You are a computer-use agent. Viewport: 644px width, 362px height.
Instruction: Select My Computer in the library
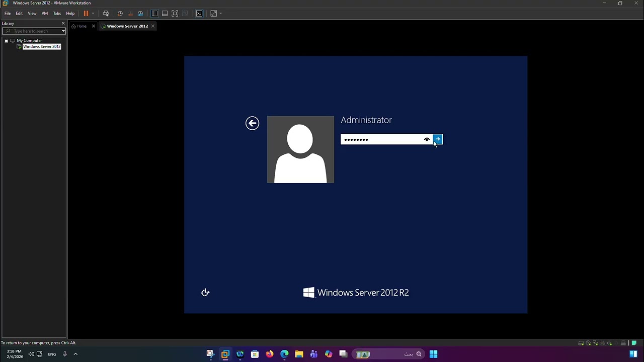click(29, 41)
